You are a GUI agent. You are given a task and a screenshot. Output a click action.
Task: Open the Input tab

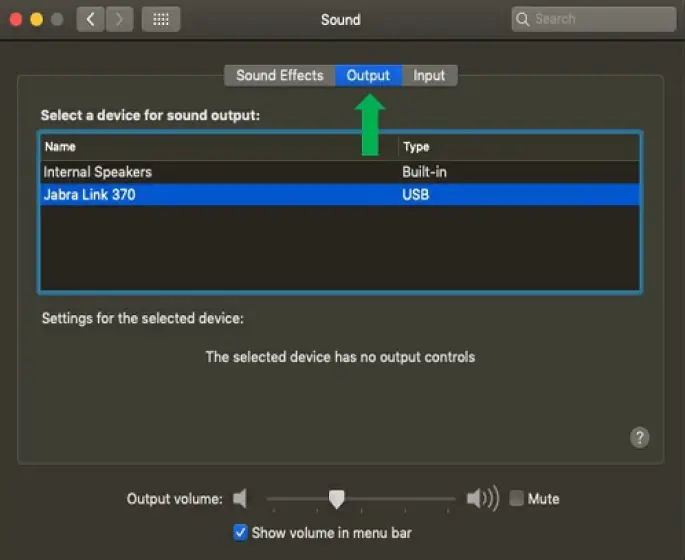tap(429, 75)
